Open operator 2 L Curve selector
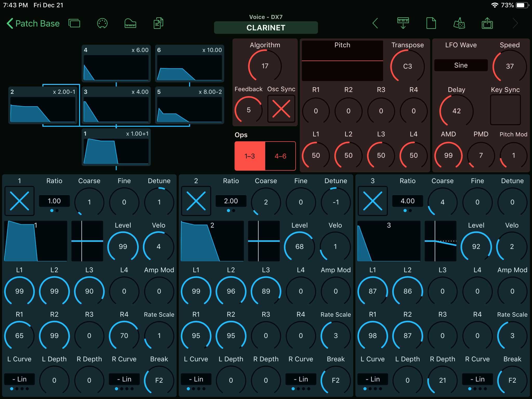Screen dimensions: 532x399 (196, 379)
